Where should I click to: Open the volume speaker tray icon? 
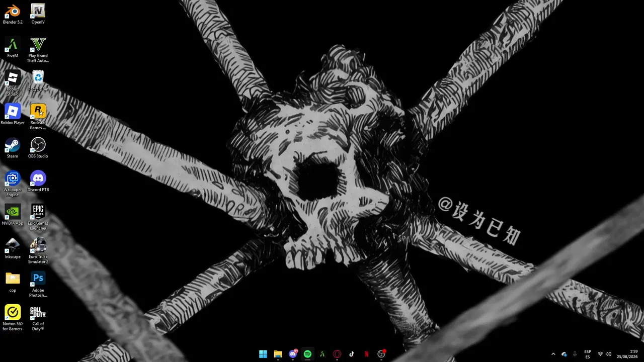(x=608, y=354)
